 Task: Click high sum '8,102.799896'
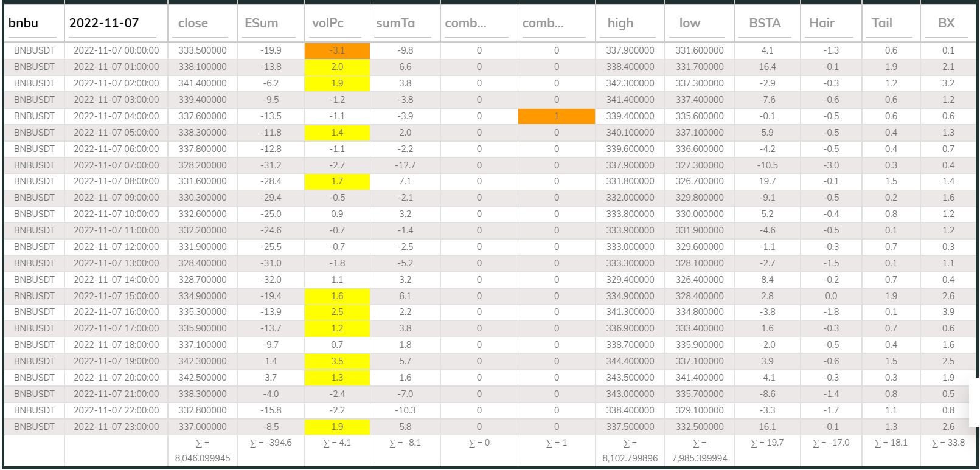click(x=630, y=458)
